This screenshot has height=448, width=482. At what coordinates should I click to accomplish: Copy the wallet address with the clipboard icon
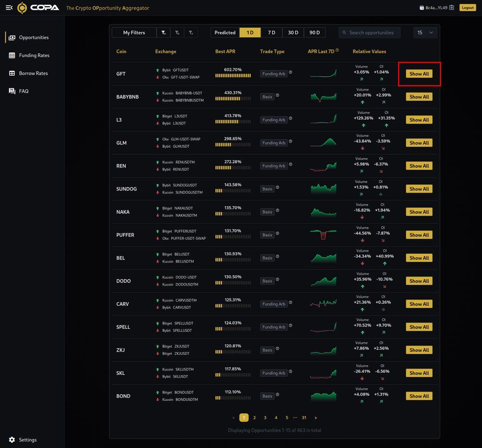(x=452, y=8)
